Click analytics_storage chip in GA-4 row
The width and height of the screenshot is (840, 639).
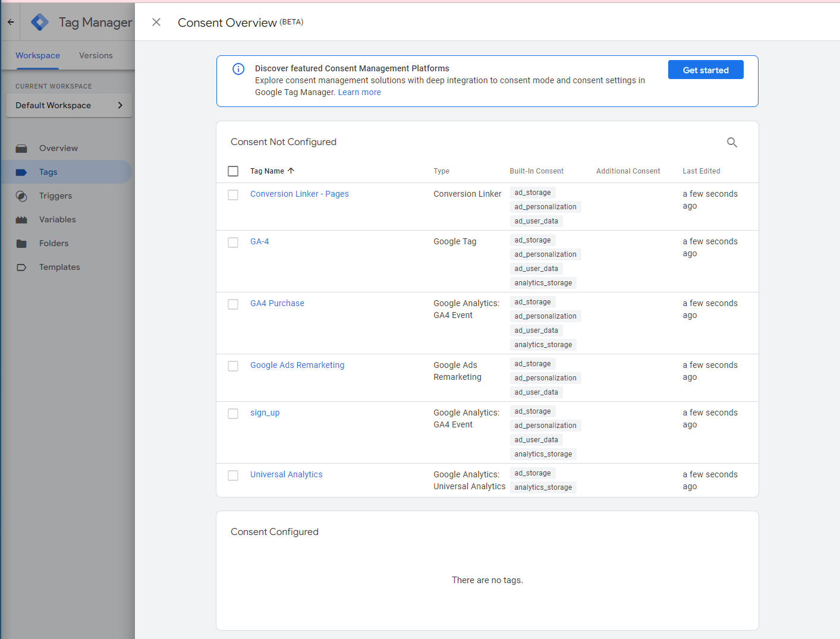click(x=543, y=283)
